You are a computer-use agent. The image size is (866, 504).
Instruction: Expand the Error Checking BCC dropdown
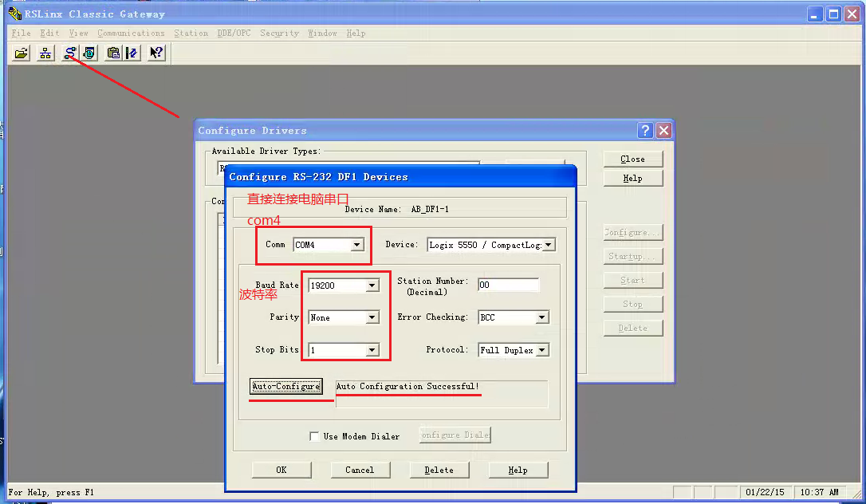(x=541, y=317)
